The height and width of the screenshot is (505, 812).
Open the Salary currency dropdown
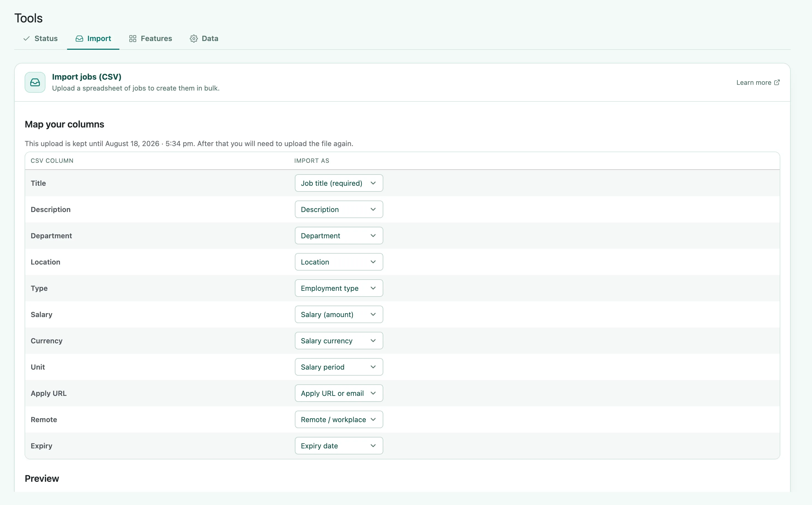[x=339, y=341]
